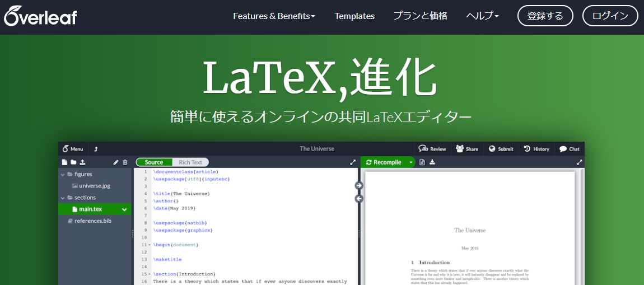Click the PDF pane fullscreen expand icon
644x285 pixels.
pos(580,162)
